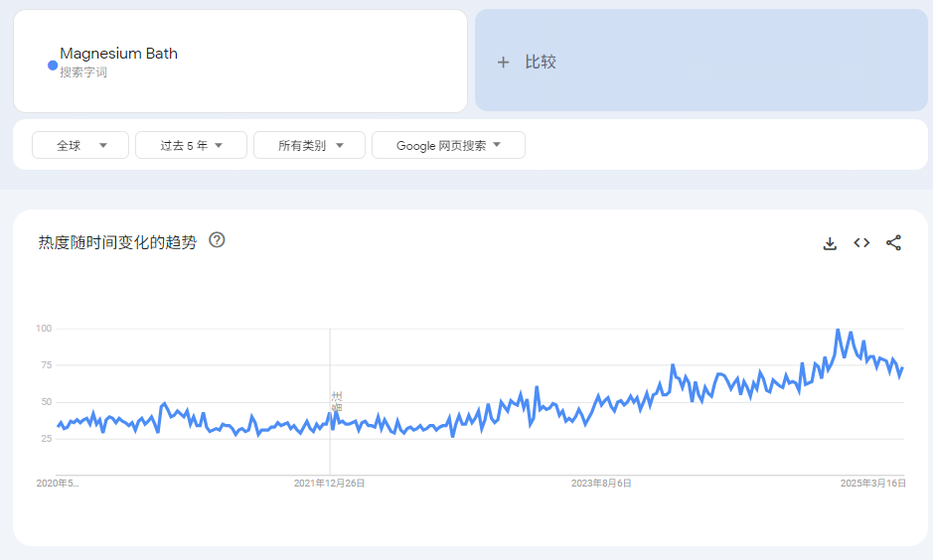The width and height of the screenshot is (933, 560).
Task: Click the 100 value on the y-axis
Action: 44,328
